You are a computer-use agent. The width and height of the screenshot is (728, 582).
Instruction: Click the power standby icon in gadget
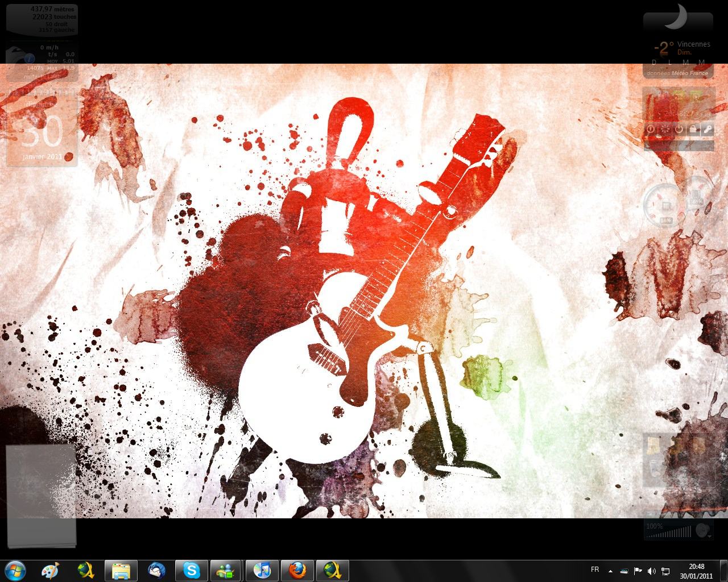[x=679, y=129]
